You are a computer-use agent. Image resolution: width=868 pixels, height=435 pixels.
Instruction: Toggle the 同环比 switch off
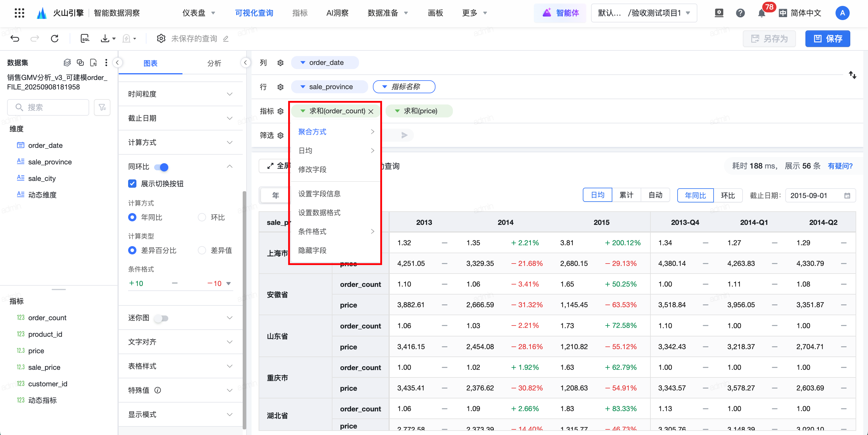pos(161,167)
